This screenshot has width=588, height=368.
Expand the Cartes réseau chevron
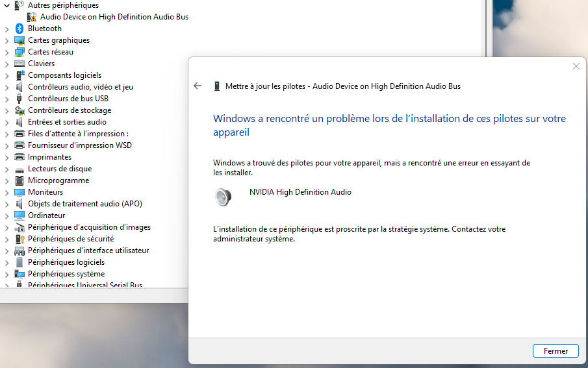coord(6,52)
